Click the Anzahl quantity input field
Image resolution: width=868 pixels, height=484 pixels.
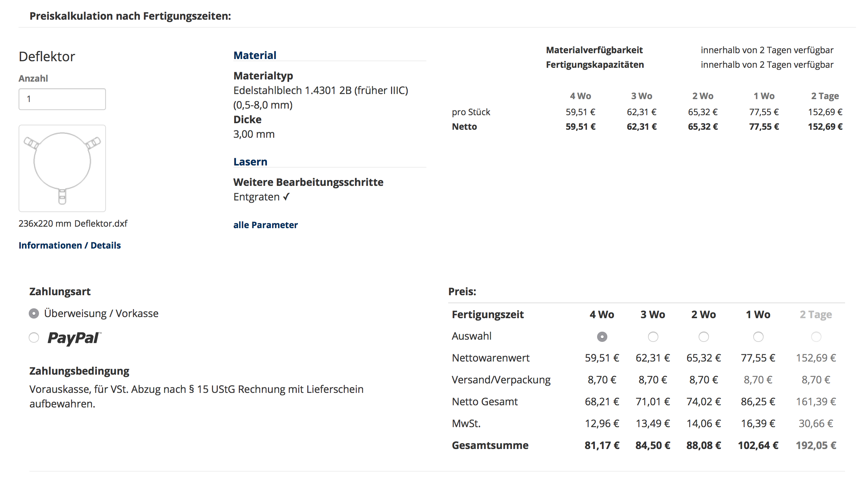point(62,99)
